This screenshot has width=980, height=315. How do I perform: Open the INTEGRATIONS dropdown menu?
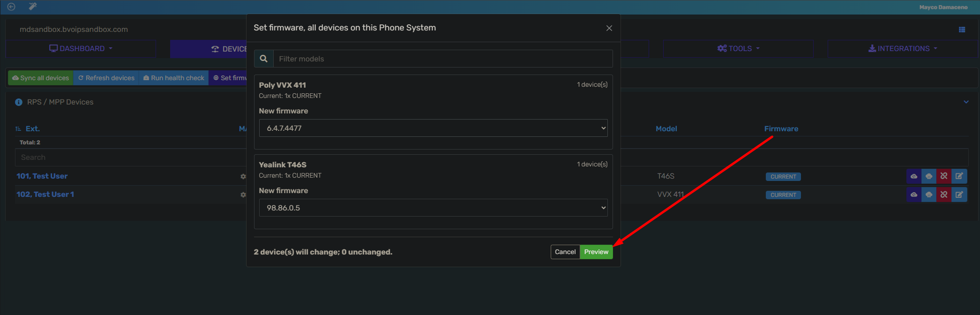(x=903, y=49)
